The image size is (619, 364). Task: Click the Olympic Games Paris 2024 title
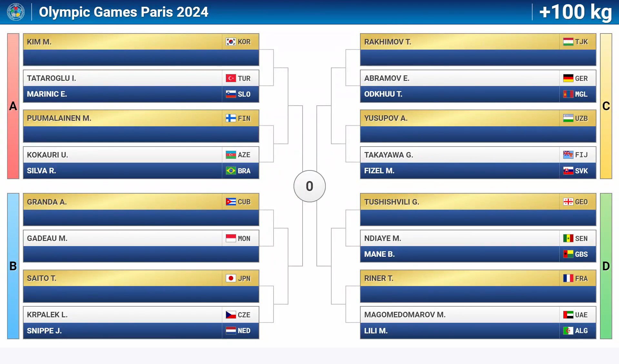click(x=124, y=12)
